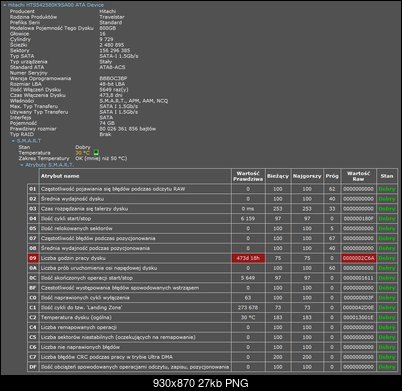Click the 'Wartość Raw' column header
This screenshot has height=391, width=402.
(x=358, y=176)
